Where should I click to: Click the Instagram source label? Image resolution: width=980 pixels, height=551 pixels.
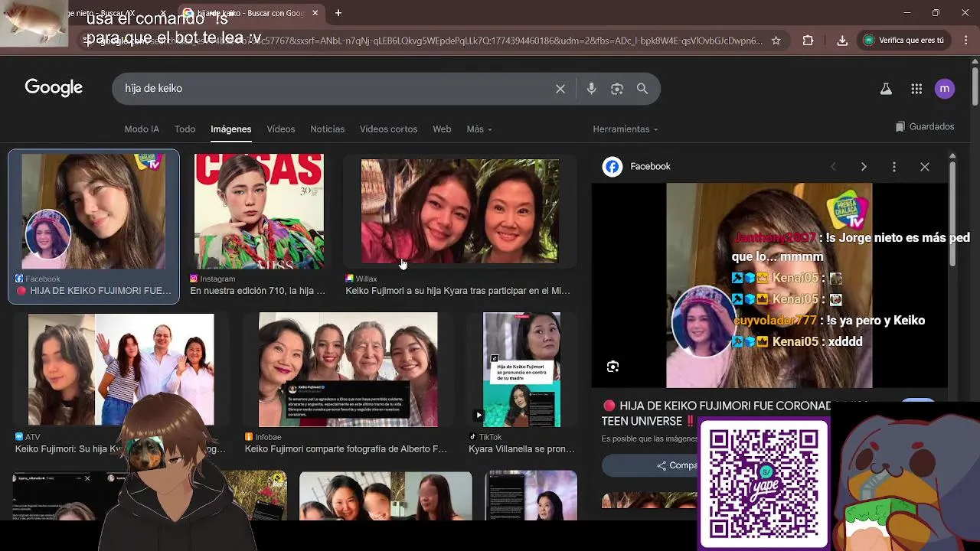213,279
